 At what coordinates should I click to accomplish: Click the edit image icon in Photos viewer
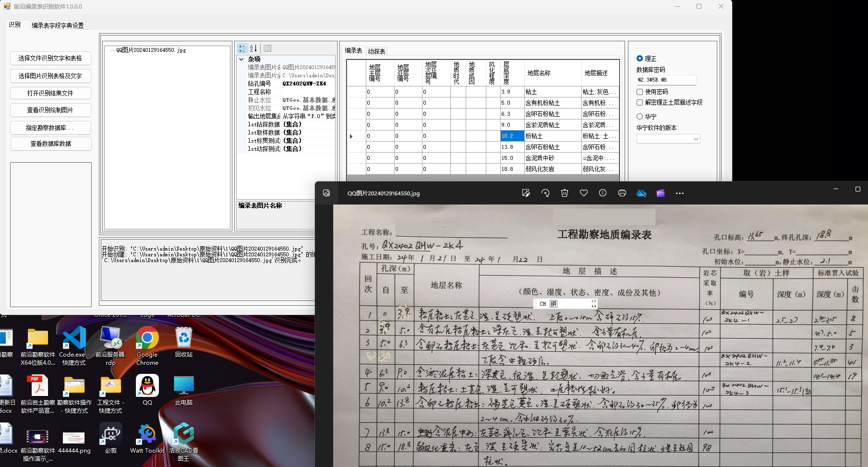tap(526, 193)
